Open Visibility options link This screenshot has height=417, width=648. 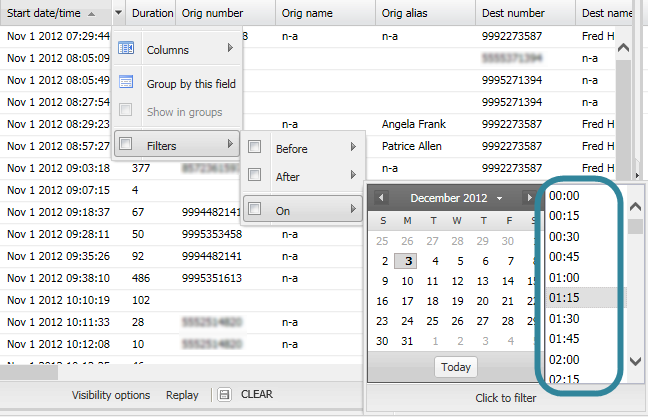point(111,395)
